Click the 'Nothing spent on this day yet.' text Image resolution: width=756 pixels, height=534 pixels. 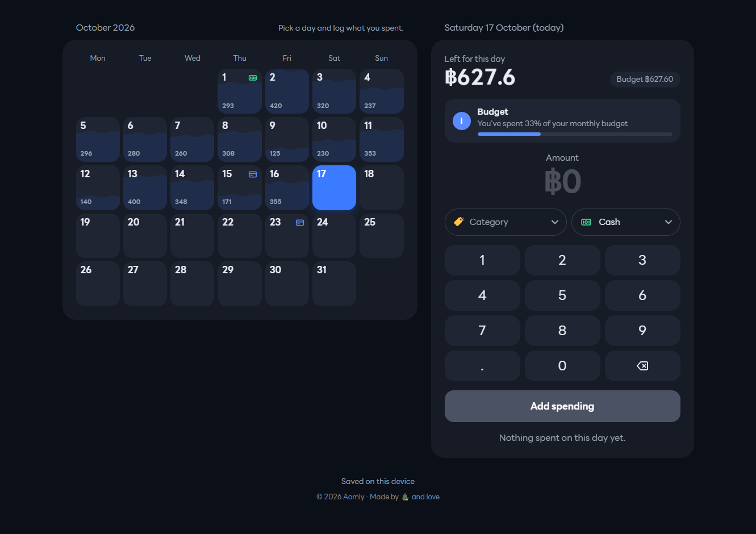click(x=562, y=438)
